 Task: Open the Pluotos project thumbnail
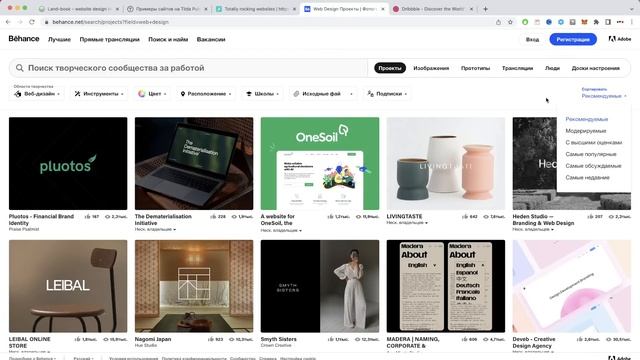pyautogui.click(x=68, y=164)
